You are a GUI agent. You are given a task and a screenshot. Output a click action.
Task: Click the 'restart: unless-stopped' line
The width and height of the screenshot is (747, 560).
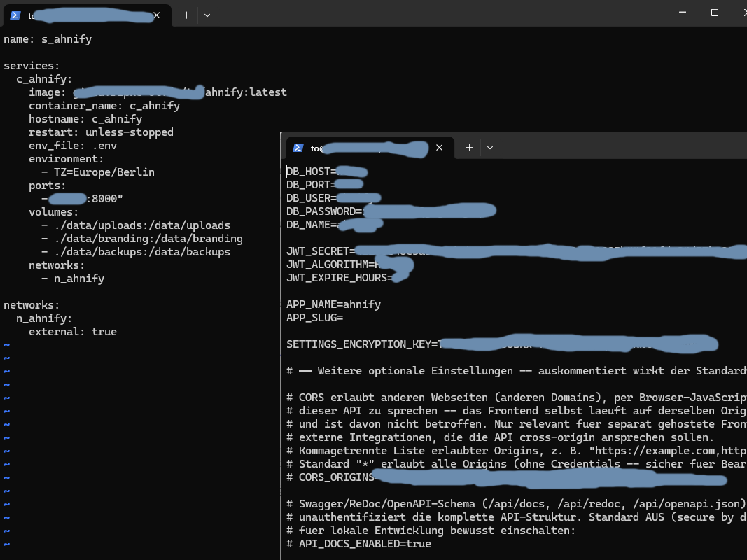coord(101,132)
